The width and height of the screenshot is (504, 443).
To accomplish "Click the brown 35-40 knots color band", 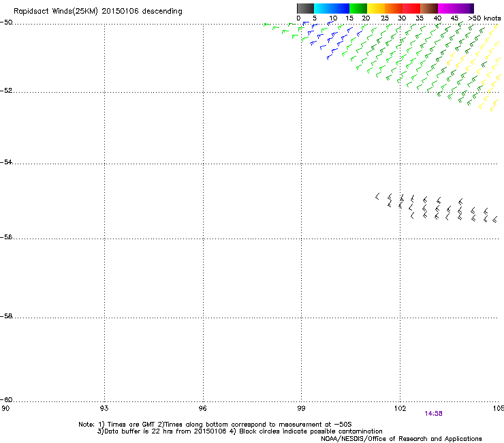I will click(429, 8).
